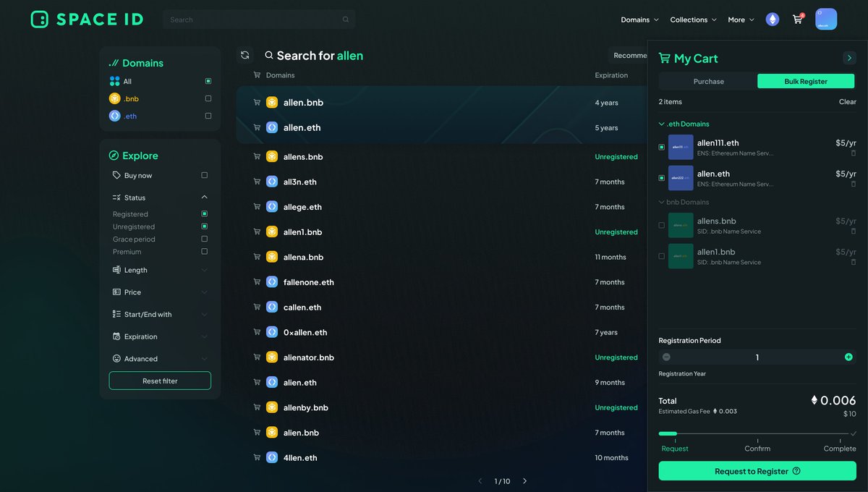Screen dimensions: 868x492
Task: Click the Request to Register button
Action: 757,470
